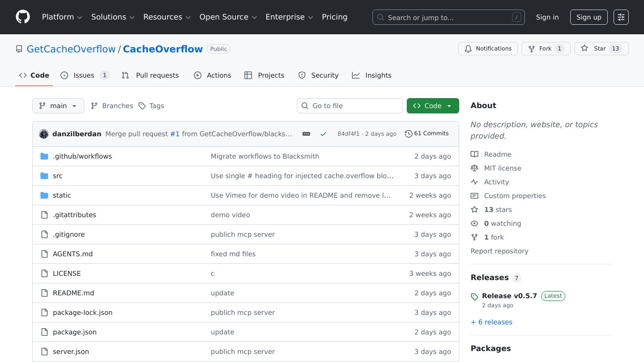Click the GitHub logo icon
The height and width of the screenshot is (362, 644).
(x=23, y=17)
